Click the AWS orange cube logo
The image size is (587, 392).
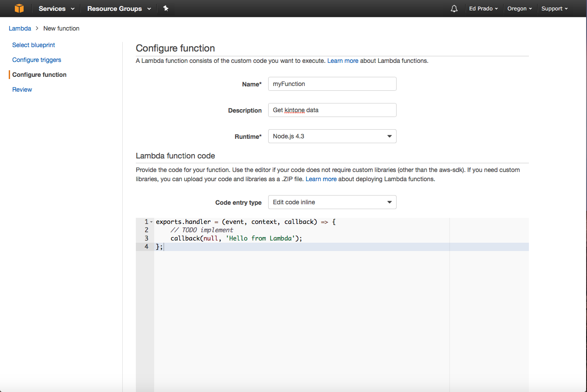(19, 8)
